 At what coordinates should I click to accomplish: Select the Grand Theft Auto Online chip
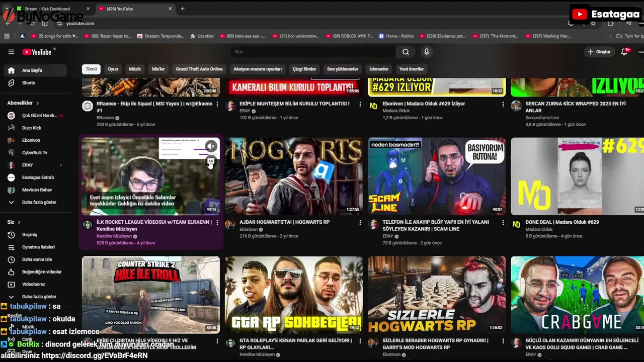tap(199, 69)
